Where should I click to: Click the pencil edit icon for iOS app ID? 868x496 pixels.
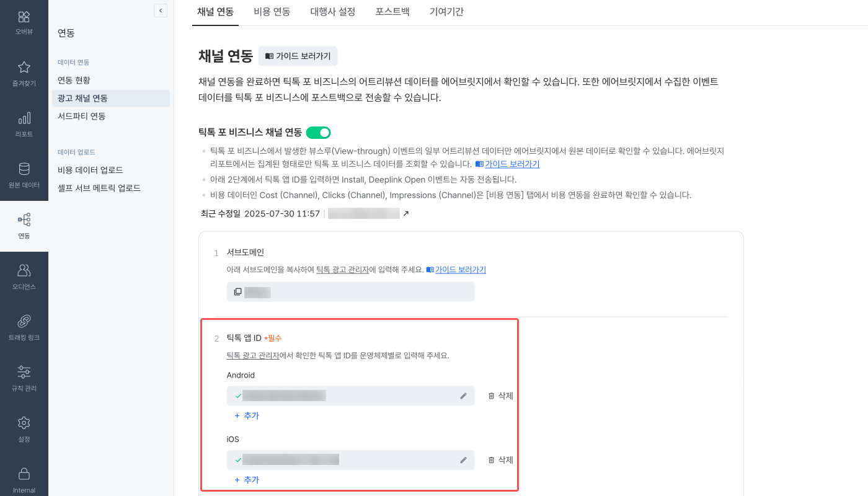click(x=463, y=460)
